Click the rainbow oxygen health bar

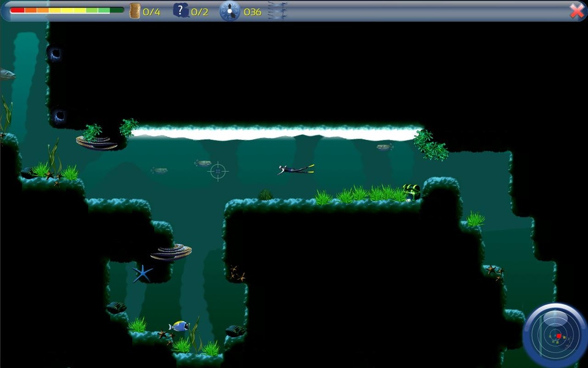tap(67, 10)
